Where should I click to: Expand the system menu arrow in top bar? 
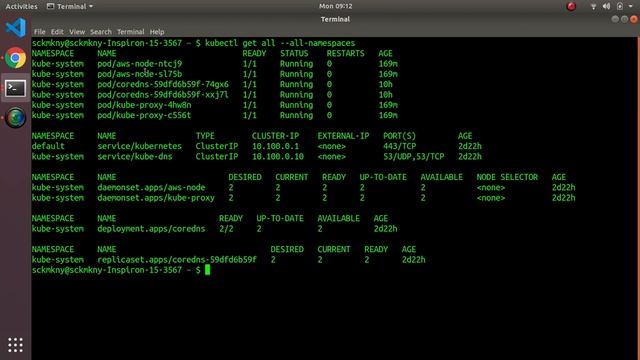[631, 6]
